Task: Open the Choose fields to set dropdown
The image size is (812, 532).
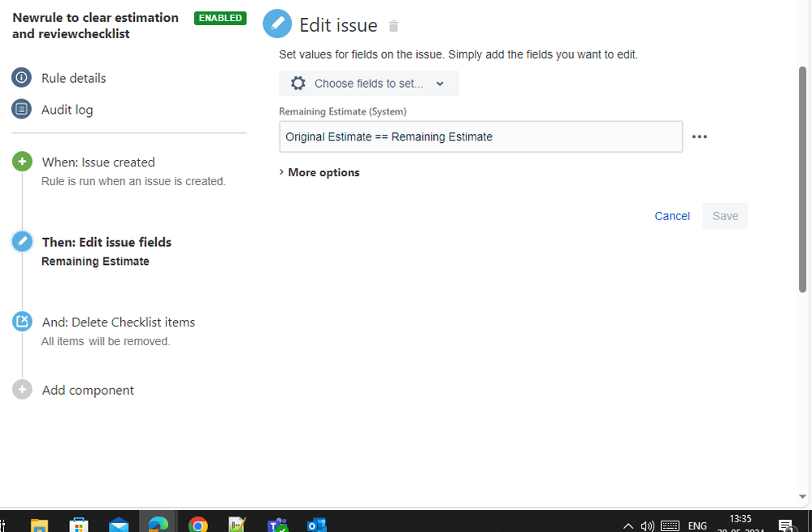Action: pos(369,84)
